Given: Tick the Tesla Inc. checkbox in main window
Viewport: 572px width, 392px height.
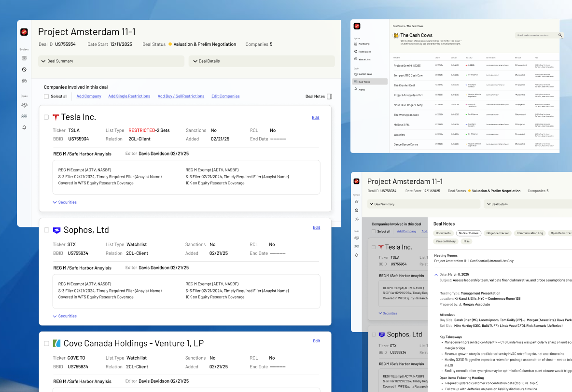Looking at the screenshot, I should click(x=46, y=117).
